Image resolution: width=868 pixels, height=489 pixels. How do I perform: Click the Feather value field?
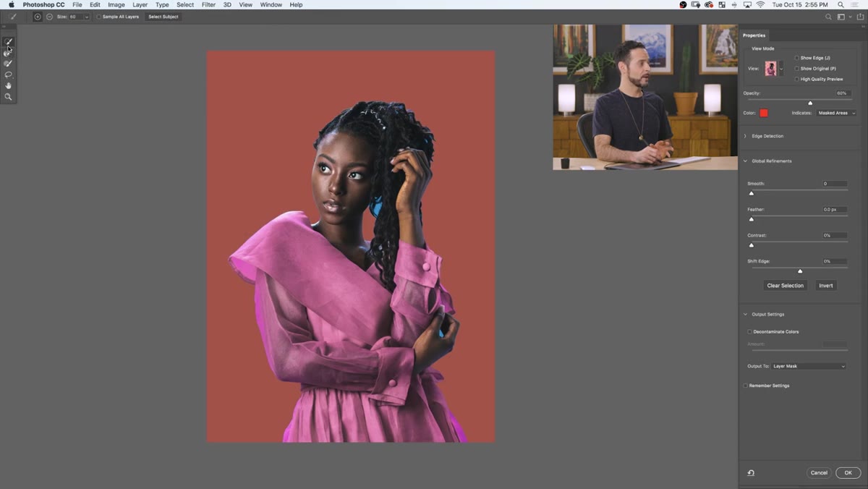click(835, 210)
